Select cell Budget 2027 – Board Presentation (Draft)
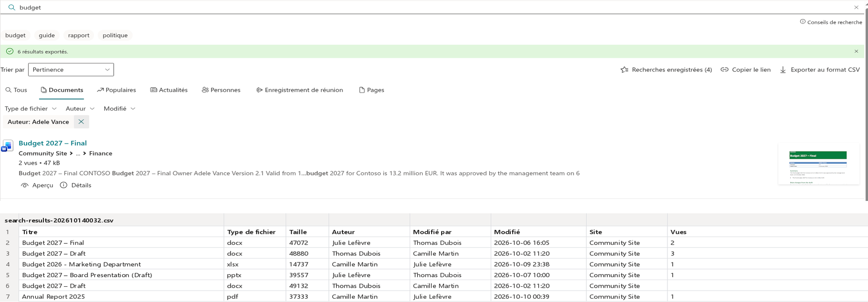 (x=121, y=275)
